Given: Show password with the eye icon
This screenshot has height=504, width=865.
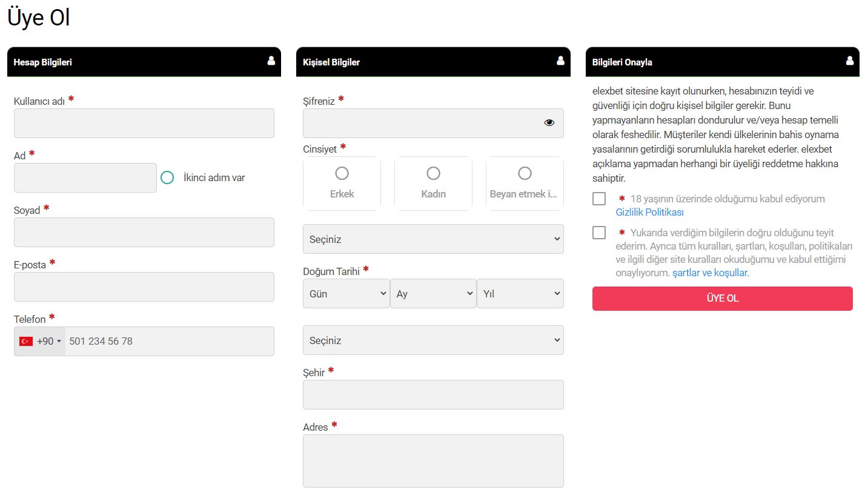Looking at the screenshot, I should [x=549, y=122].
